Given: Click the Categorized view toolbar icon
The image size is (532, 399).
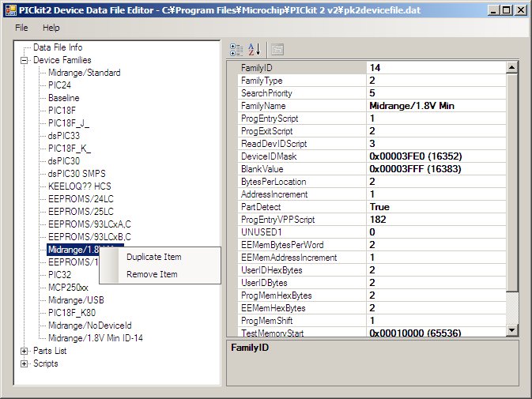Looking at the screenshot, I should click(236, 50).
